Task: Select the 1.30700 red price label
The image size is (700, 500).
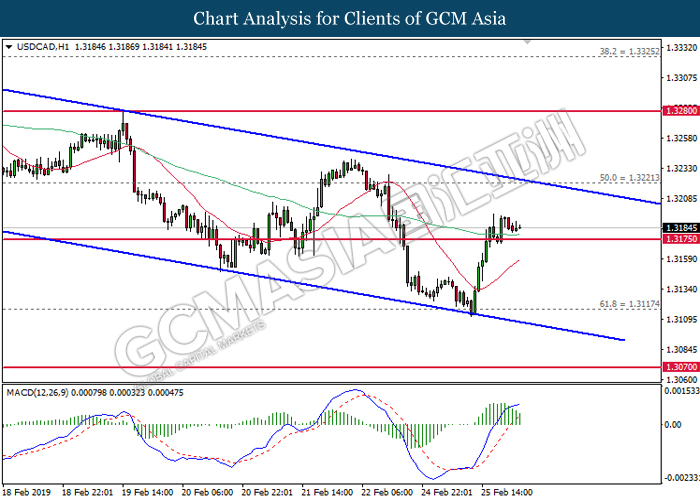Action: coord(681,367)
